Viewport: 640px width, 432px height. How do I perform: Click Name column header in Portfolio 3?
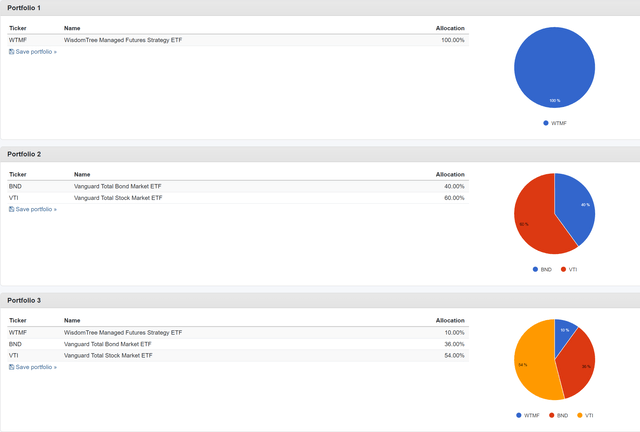72,321
